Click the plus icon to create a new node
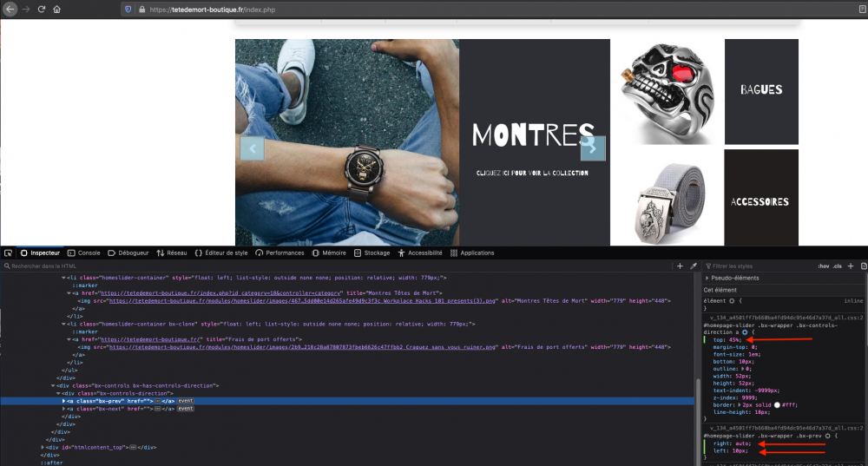This screenshot has width=868, height=466. [x=680, y=266]
